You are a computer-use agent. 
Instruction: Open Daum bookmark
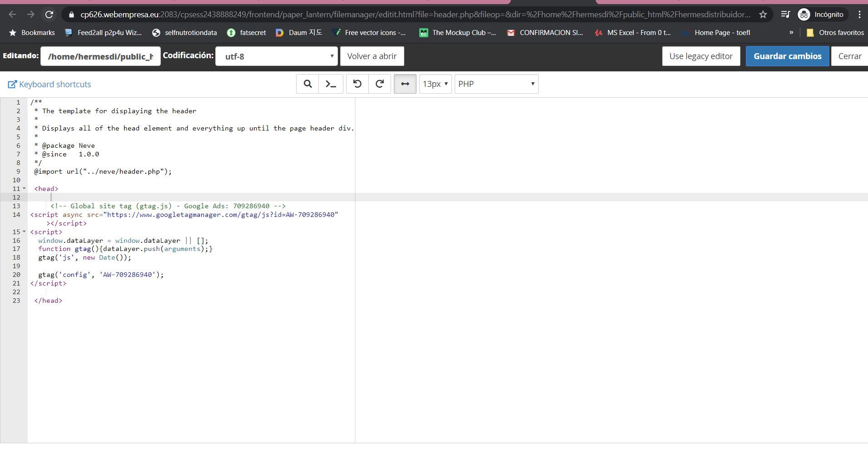tap(299, 33)
